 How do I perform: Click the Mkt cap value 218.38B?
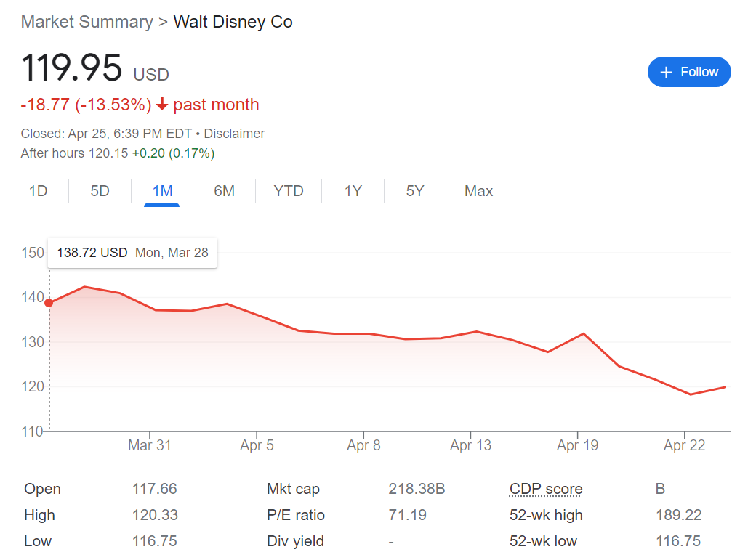click(x=417, y=489)
